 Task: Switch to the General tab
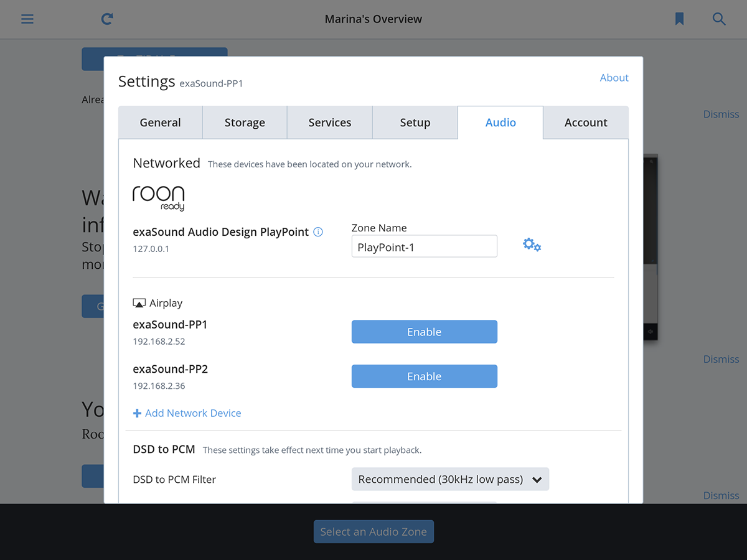click(x=161, y=123)
